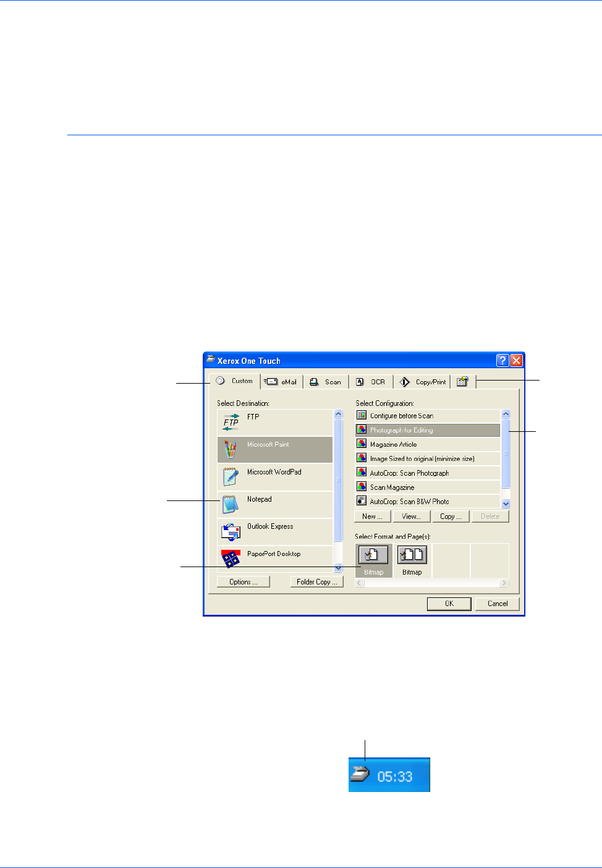Select the single-page Bitmap format icon
This screenshot has width=602, height=868.
[373, 555]
